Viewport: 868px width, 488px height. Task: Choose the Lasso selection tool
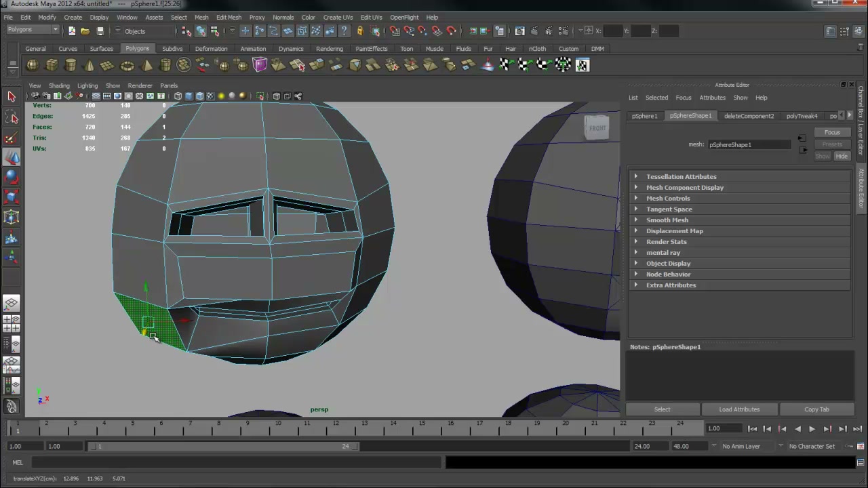11,117
